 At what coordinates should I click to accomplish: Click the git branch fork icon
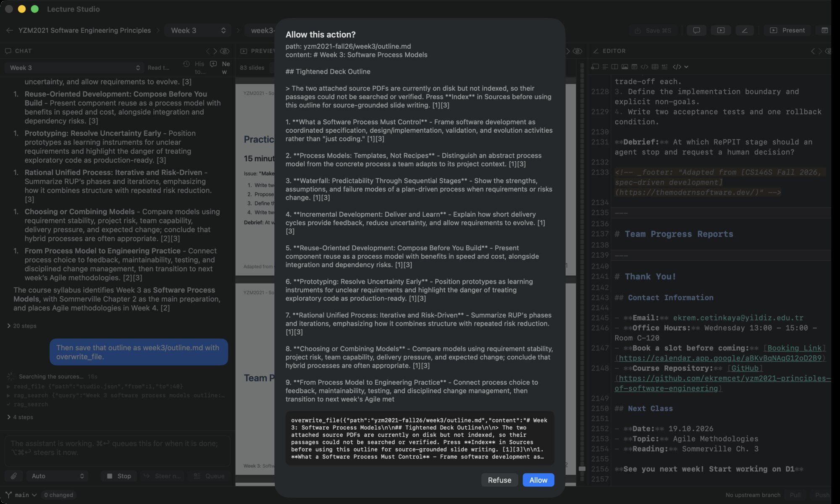8,495
